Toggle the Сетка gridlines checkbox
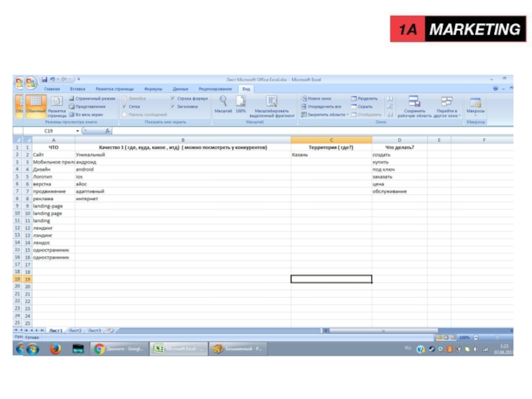The image size is (532, 399). [x=124, y=106]
